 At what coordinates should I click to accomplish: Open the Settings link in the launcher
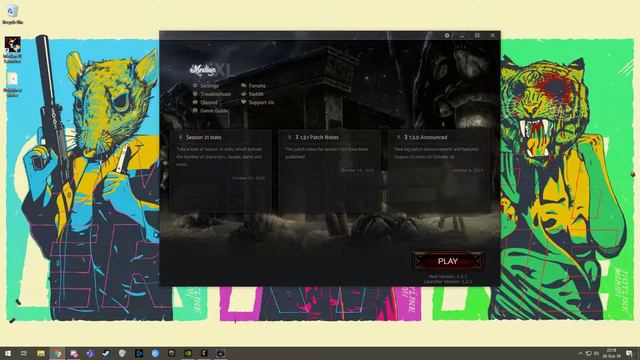209,86
